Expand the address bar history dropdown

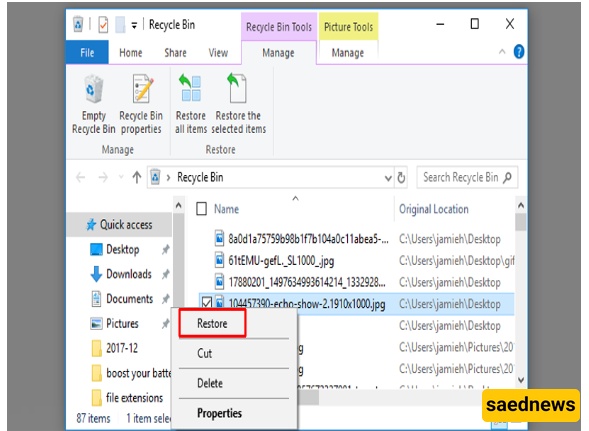pyautogui.click(x=388, y=178)
